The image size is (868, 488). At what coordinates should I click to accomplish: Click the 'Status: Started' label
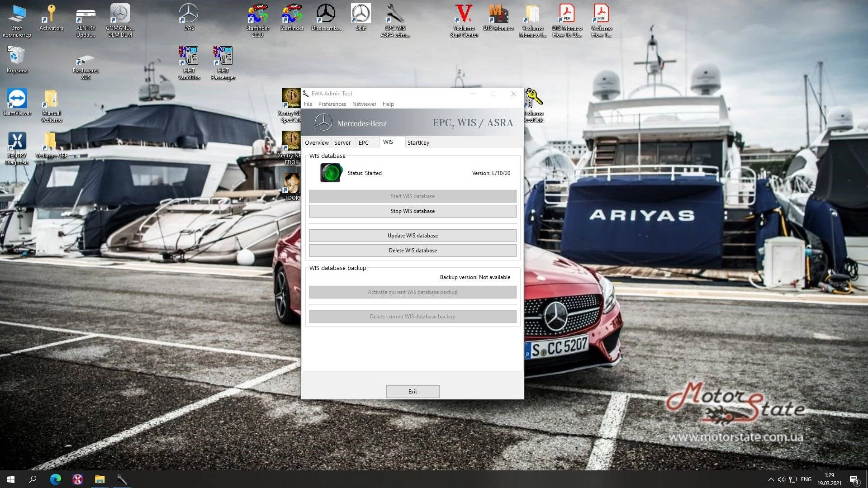click(x=365, y=173)
